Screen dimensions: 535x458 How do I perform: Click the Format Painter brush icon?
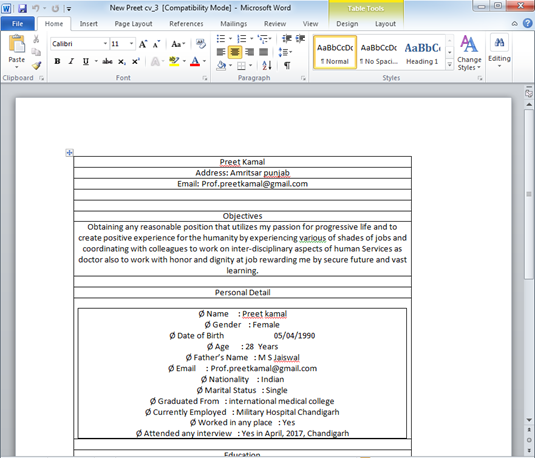[37, 65]
